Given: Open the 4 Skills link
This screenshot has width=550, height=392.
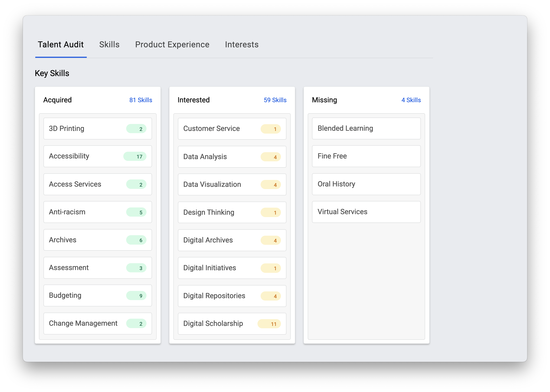Looking at the screenshot, I should click(411, 100).
